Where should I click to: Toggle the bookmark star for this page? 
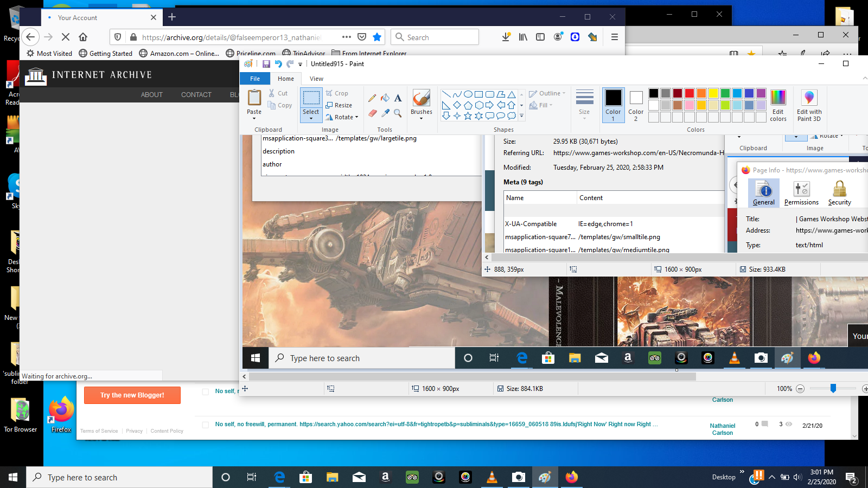point(377,37)
